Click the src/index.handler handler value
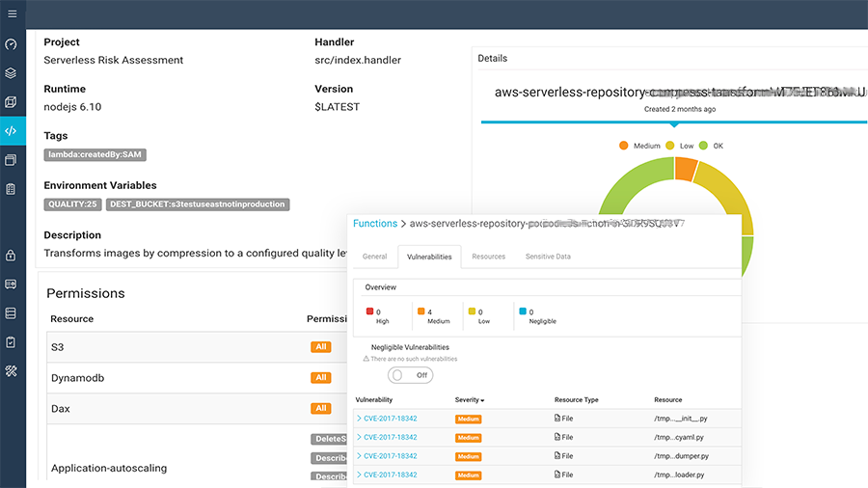The width and height of the screenshot is (868, 488). (358, 61)
